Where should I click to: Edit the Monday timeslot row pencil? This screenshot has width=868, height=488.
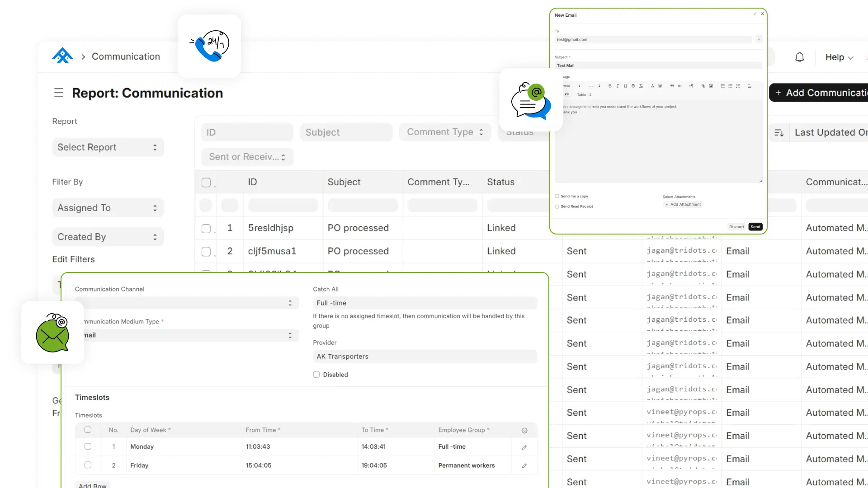tap(524, 447)
